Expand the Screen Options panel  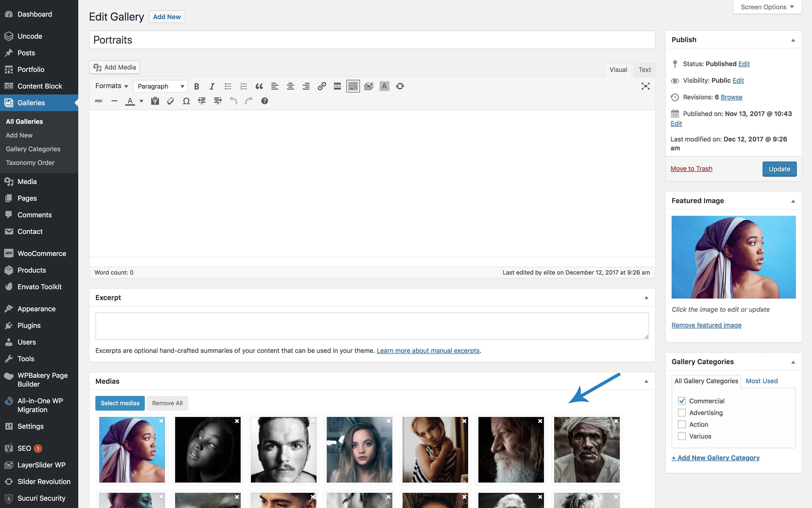(x=767, y=7)
